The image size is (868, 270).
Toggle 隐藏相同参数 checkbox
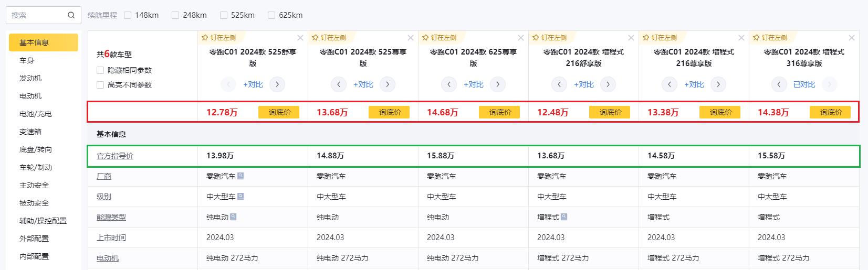point(100,70)
